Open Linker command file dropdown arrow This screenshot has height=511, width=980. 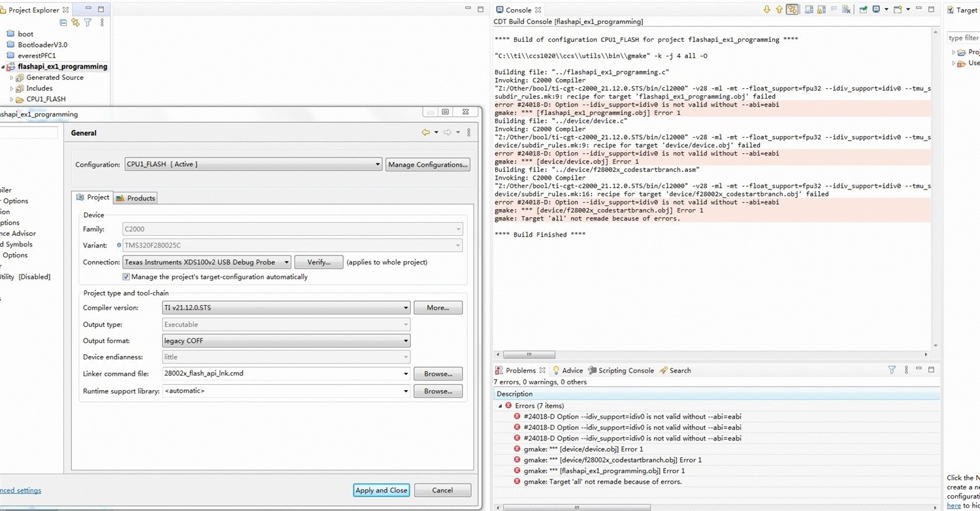406,374
